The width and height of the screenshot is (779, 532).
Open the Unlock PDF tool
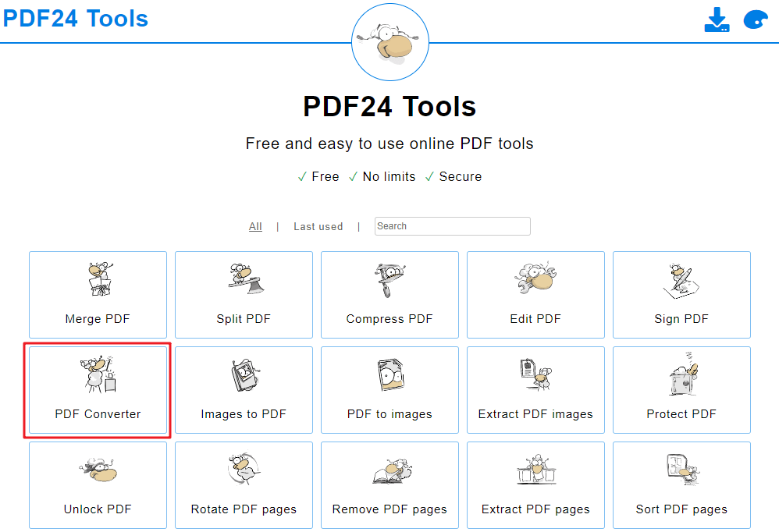click(97, 485)
